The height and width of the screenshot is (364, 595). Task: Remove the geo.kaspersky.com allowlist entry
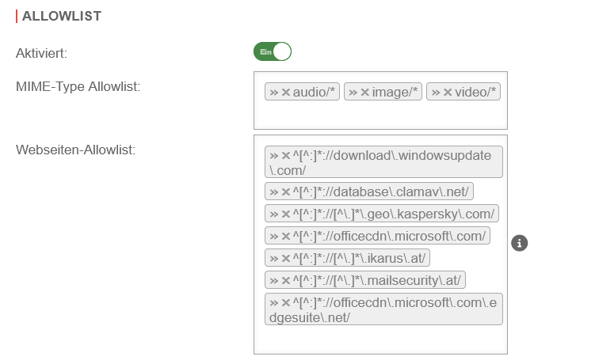click(286, 214)
